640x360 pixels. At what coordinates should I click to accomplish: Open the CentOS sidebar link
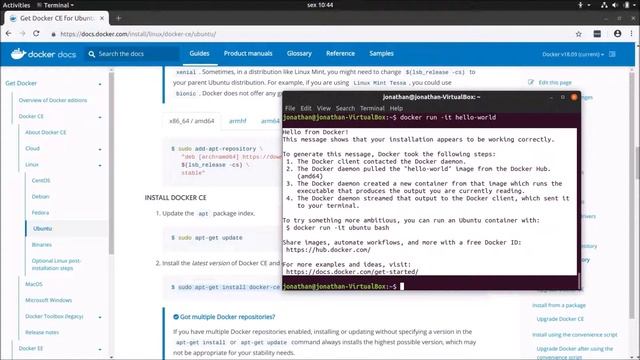[41, 180]
